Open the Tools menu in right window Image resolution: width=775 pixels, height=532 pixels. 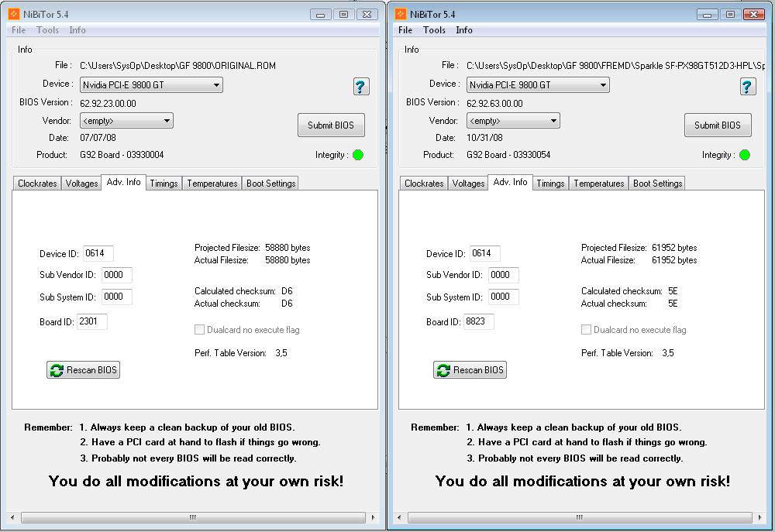(x=434, y=30)
